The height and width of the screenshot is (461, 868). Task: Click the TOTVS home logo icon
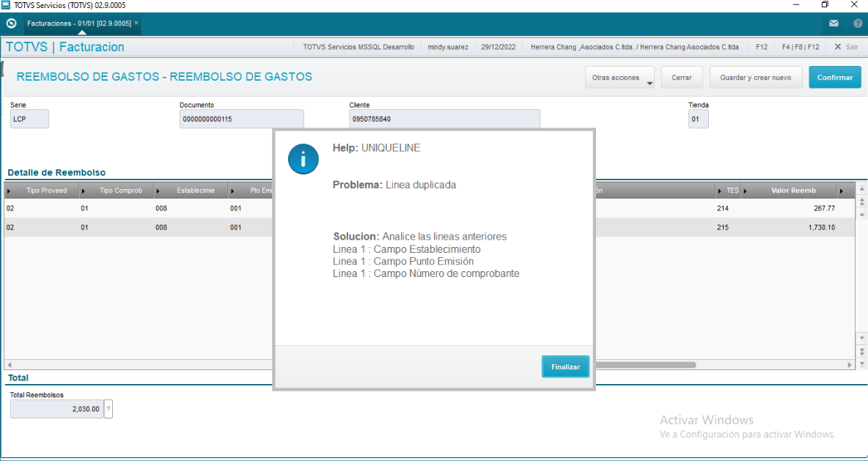pyautogui.click(x=10, y=23)
